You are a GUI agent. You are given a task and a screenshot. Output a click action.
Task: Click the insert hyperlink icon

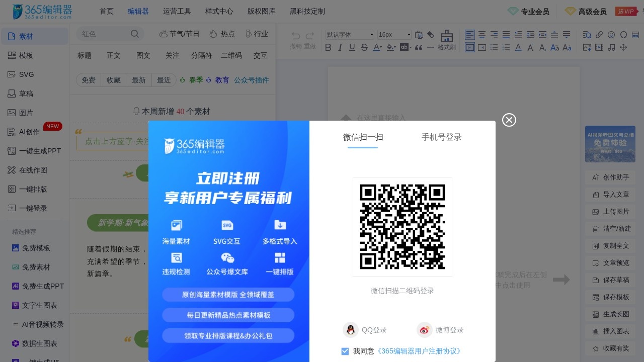pyautogui.click(x=599, y=35)
